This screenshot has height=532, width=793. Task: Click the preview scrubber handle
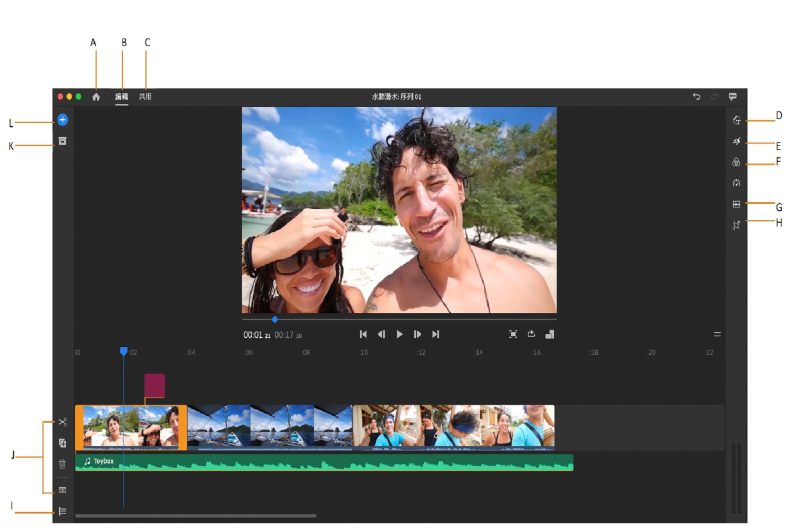click(x=274, y=319)
